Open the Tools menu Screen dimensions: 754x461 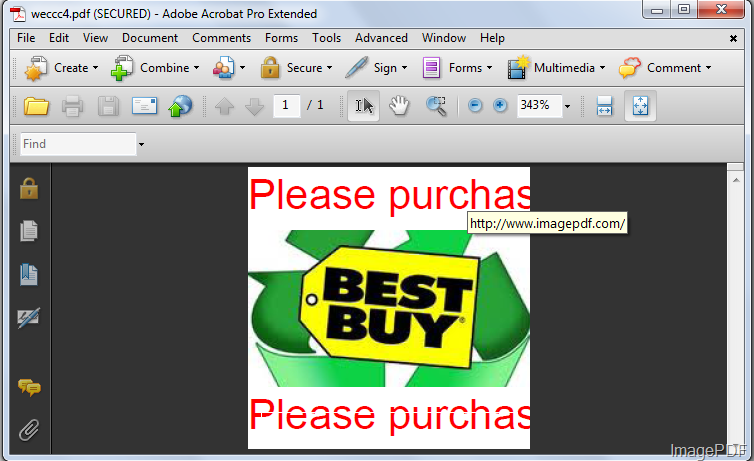click(x=326, y=38)
